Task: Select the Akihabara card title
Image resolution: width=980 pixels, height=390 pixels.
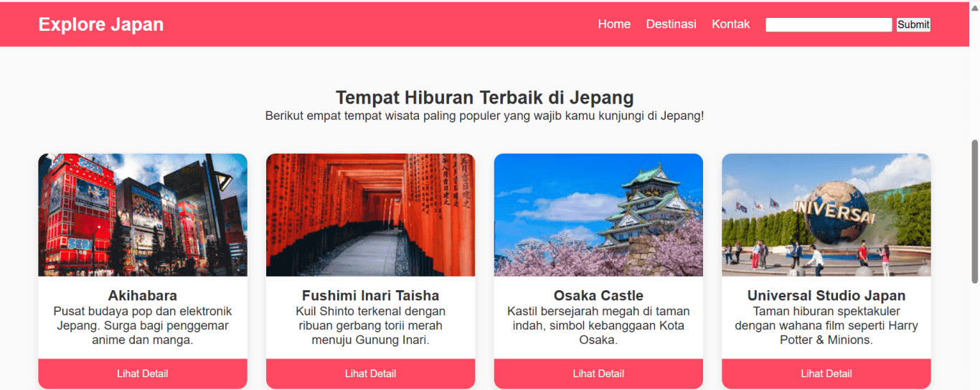Action: click(143, 296)
